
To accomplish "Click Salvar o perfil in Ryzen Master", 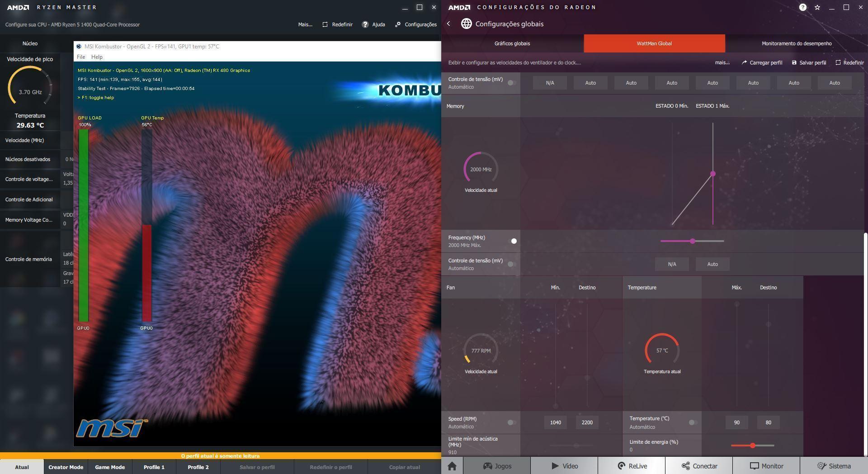I will point(257,467).
